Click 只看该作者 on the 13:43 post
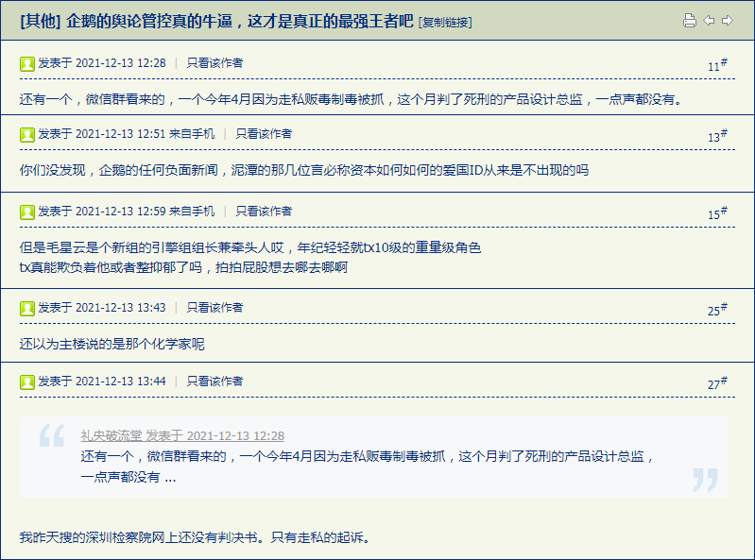This screenshot has height=560, width=755. [x=214, y=308]
